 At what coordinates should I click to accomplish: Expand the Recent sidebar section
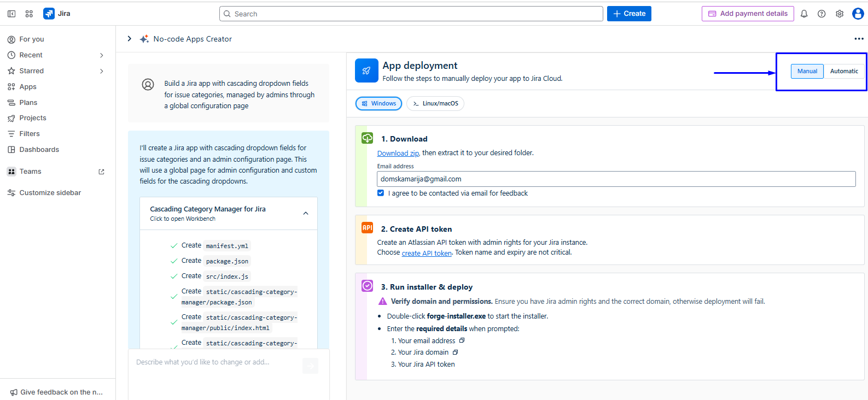click(102, 55)
